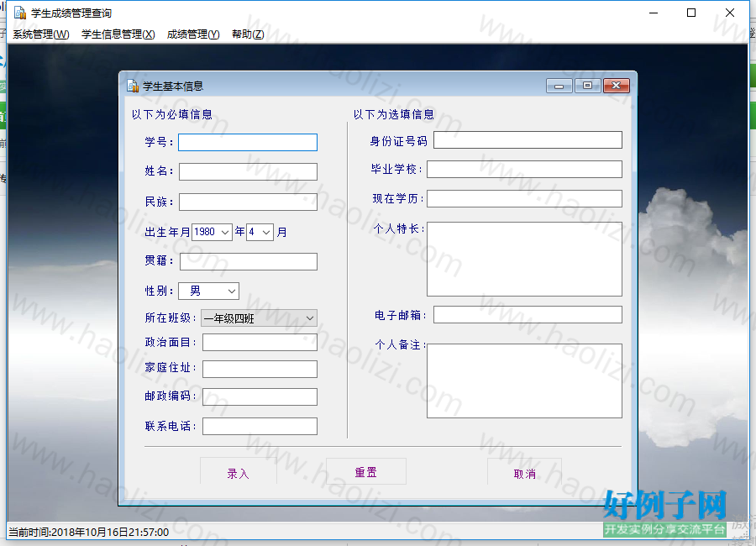Click the 民族 input field
Screen dimensions: 756x546
(x=248, y=202)
